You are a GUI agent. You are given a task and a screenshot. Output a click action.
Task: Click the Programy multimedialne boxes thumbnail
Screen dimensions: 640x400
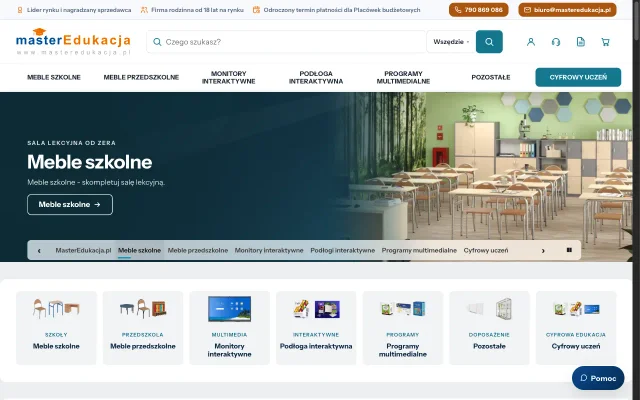point(403,309)
